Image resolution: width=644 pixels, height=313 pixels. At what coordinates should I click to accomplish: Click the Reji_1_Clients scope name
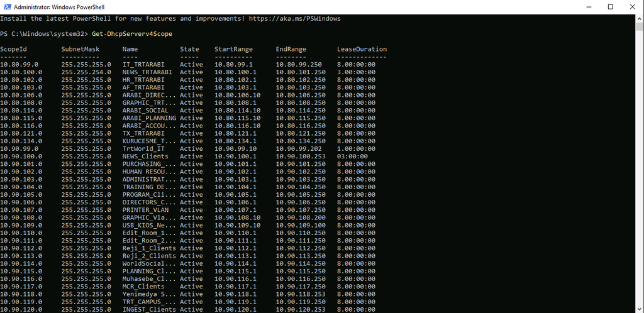[x=149, y=248]
